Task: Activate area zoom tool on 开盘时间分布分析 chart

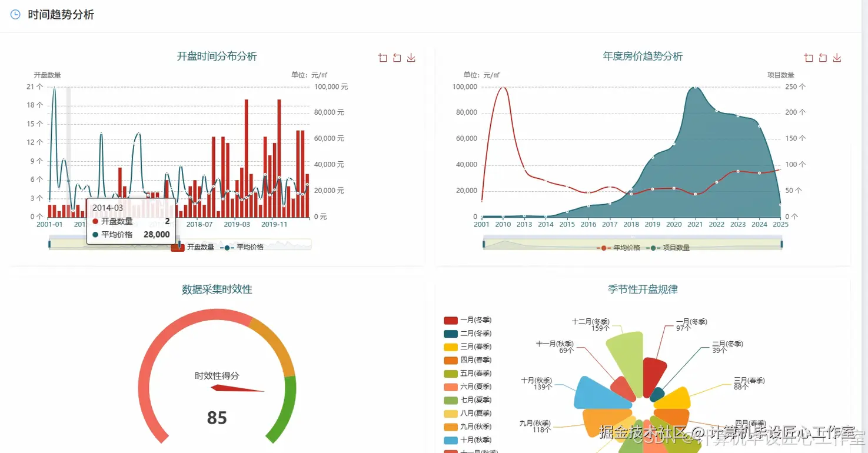Action: pyautogui.click(x=383, y=58)
